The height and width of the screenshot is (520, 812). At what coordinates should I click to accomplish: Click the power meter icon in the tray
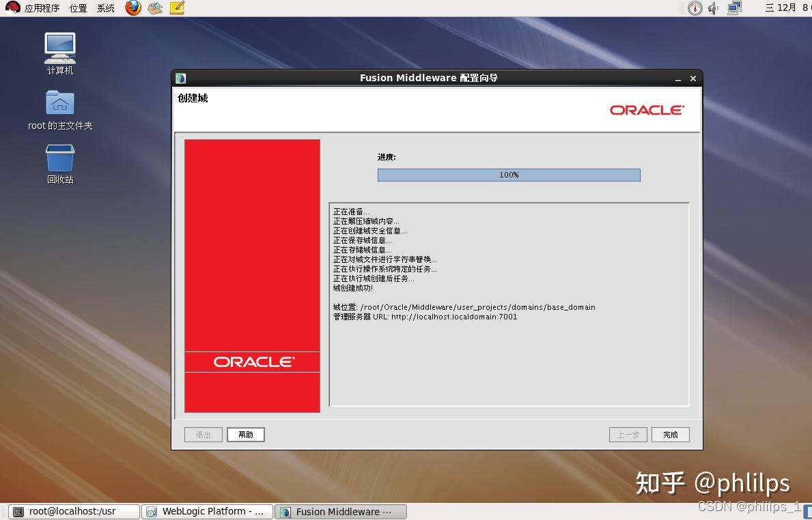click(x=695, y=8)
